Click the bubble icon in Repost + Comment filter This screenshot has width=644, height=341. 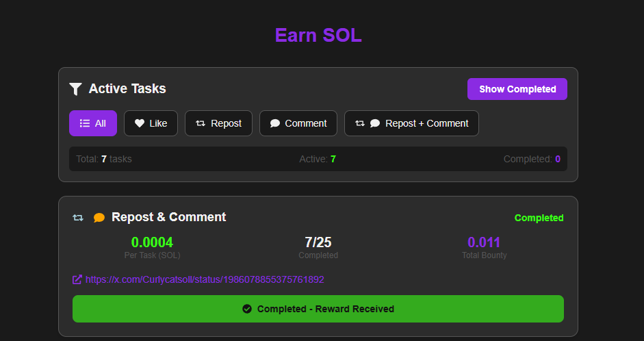(375, 123)
